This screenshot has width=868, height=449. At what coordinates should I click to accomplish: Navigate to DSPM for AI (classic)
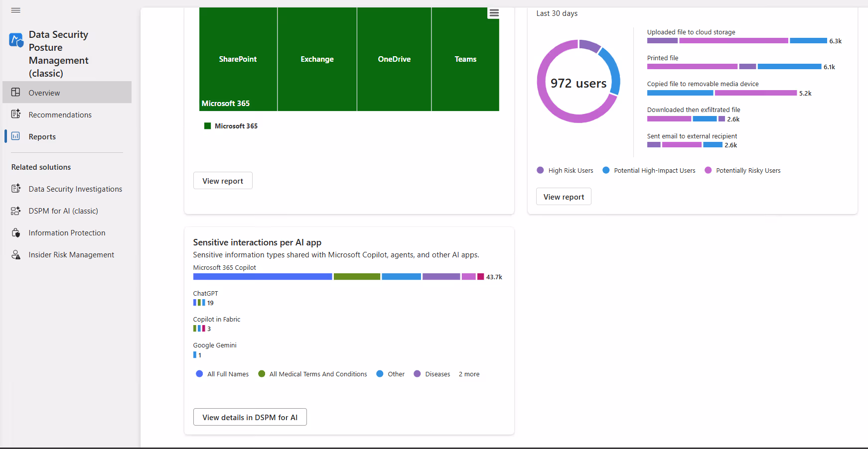[67, 211]
